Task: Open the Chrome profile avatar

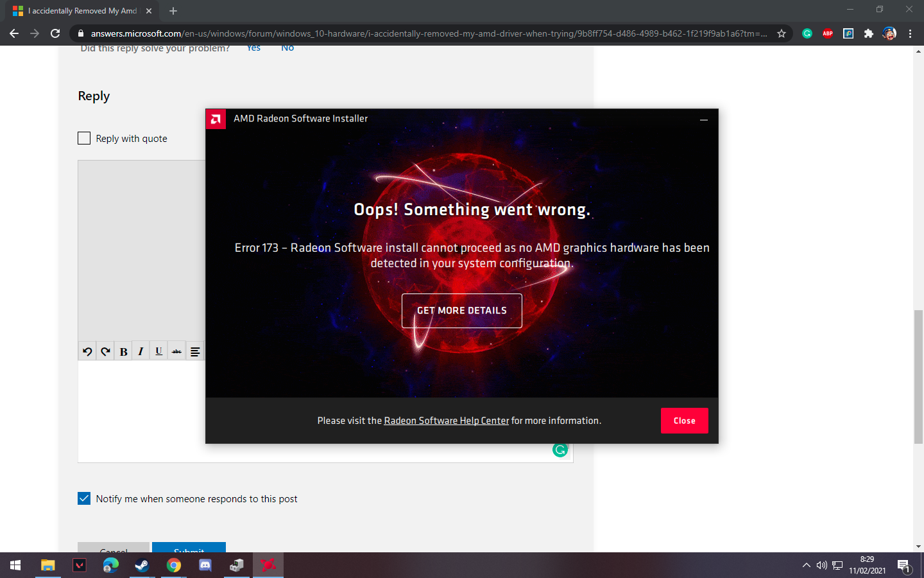Action: point(889,33)
